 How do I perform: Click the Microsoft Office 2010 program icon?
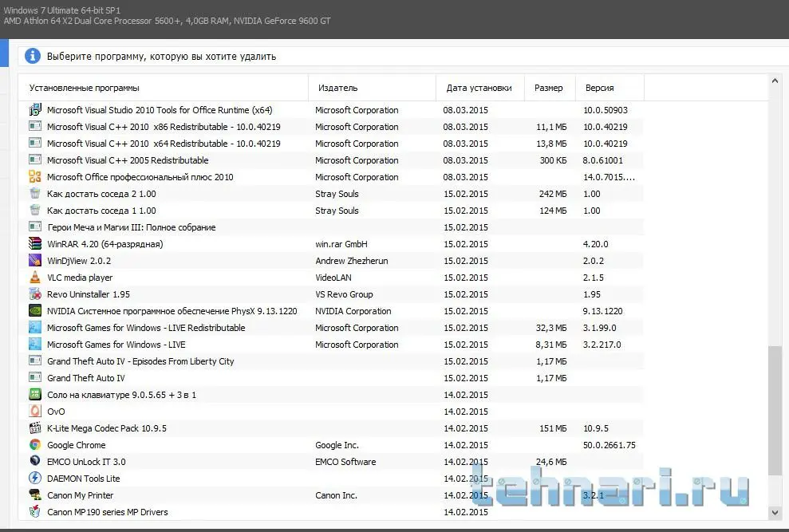[x=35, y=176]
